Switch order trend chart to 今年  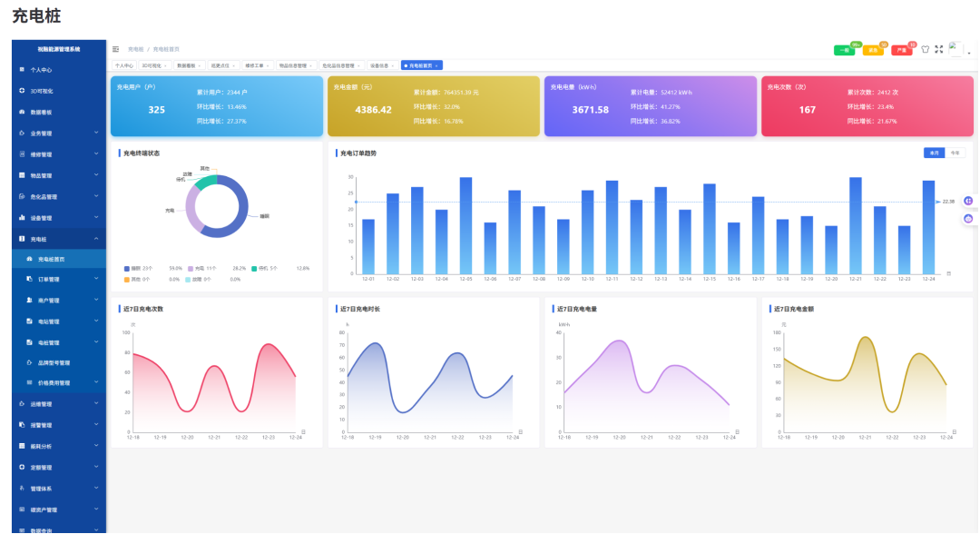pos(955,153)
